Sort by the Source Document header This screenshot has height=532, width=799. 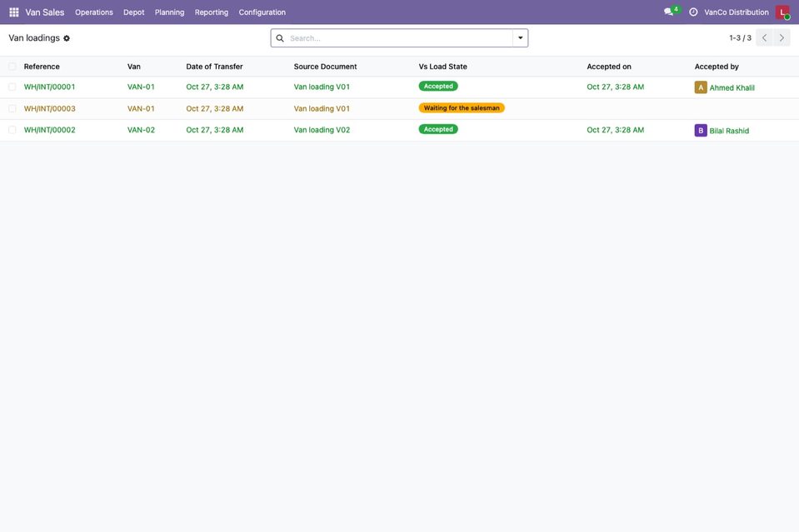point(325,67)
